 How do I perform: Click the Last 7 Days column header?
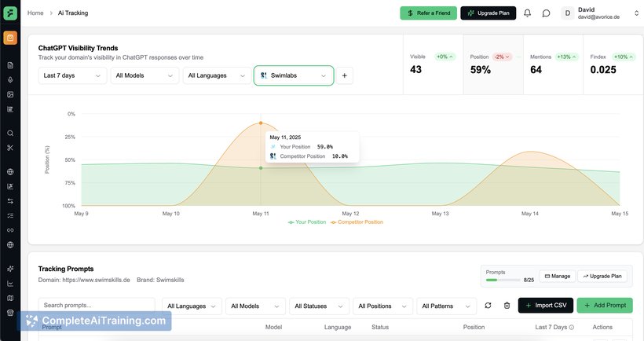click(551, 328)
